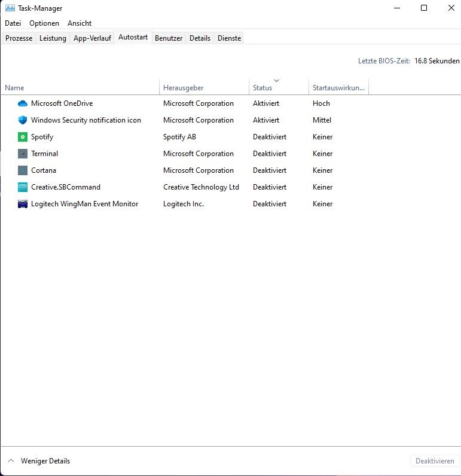Sort by the Startauswirkungen column header

coord(338,88)
